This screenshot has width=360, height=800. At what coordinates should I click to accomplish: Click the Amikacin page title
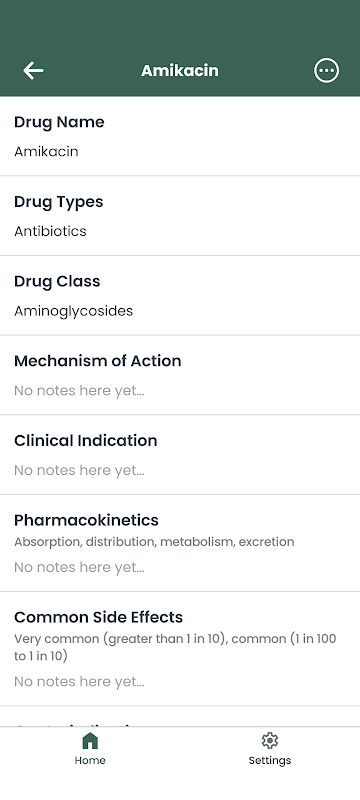(179, 70)
